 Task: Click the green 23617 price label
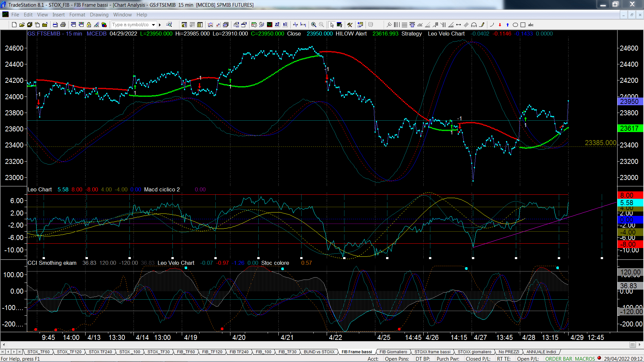tap(630, 128)
